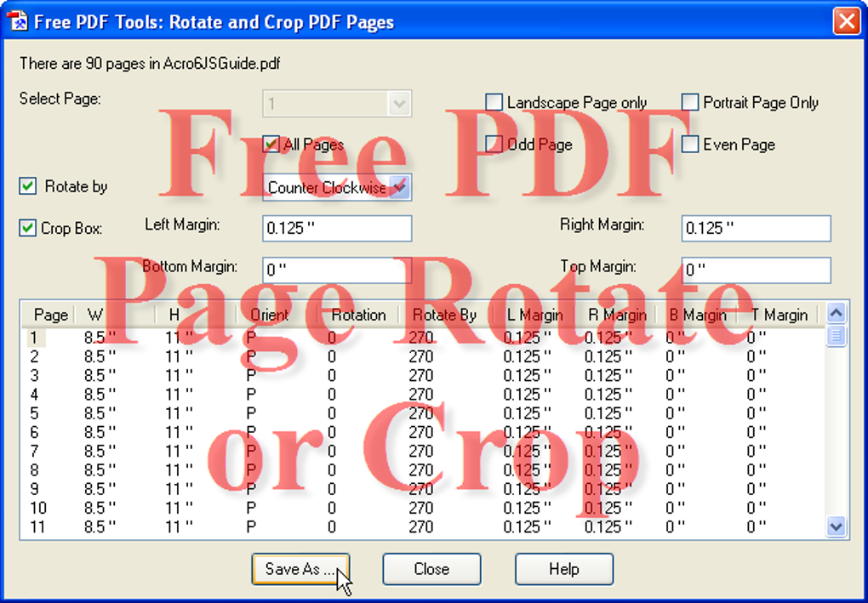
Task: Click the Orient column header
Action: coord(277,315)
